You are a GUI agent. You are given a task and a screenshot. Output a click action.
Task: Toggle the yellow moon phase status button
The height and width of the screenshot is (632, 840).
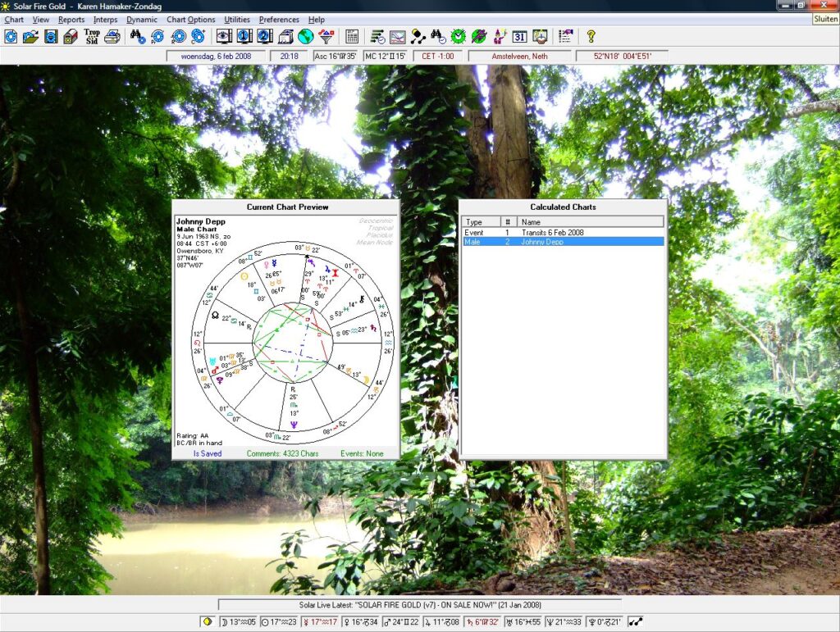(x=208, y=622)
